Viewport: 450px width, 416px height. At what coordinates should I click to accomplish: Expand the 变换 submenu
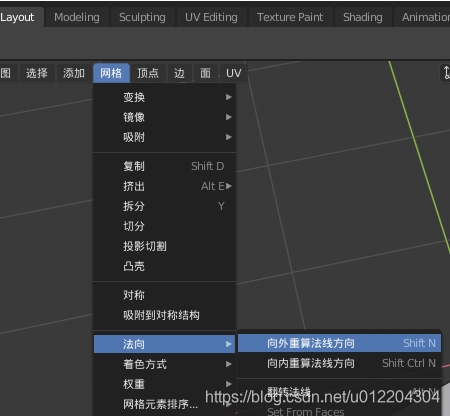point(164,97)
